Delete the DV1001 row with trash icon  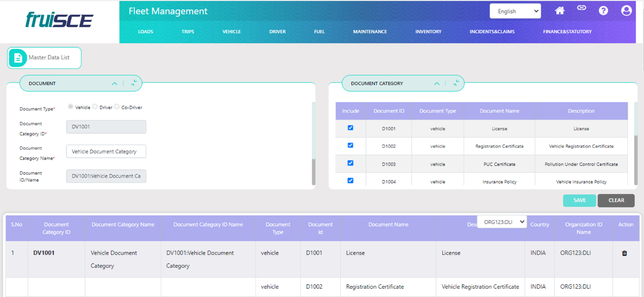624,253
